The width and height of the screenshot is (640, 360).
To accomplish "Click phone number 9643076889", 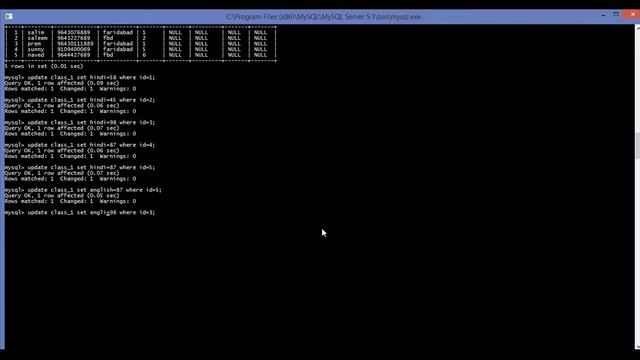I will [73, 32].
